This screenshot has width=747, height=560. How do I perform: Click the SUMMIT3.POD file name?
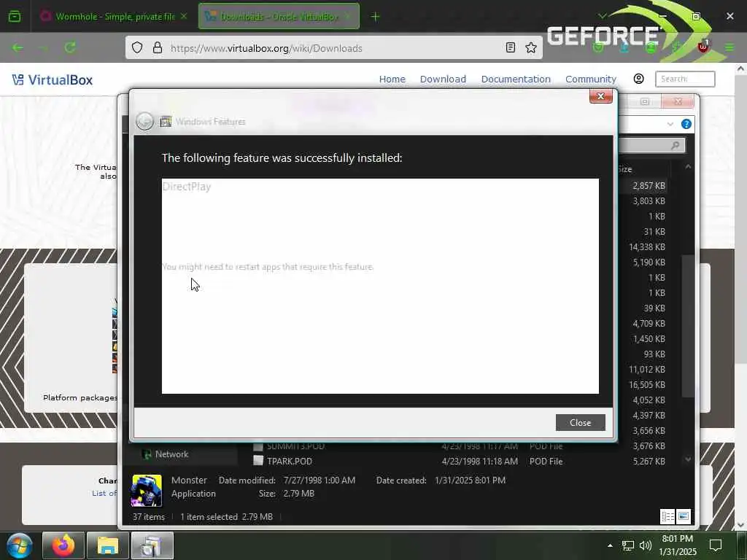point(295,446)
